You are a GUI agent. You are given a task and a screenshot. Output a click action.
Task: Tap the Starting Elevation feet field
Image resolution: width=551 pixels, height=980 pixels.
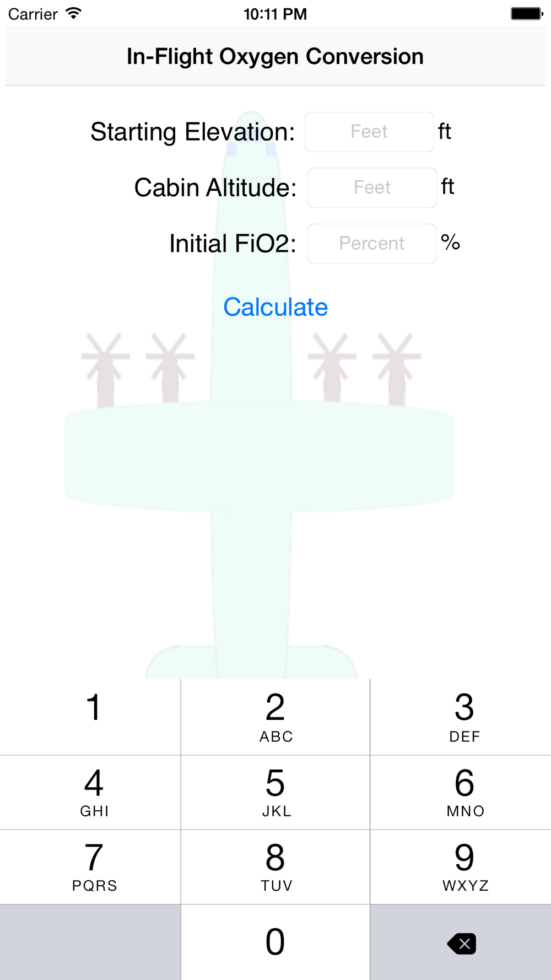tap(369, 132)
